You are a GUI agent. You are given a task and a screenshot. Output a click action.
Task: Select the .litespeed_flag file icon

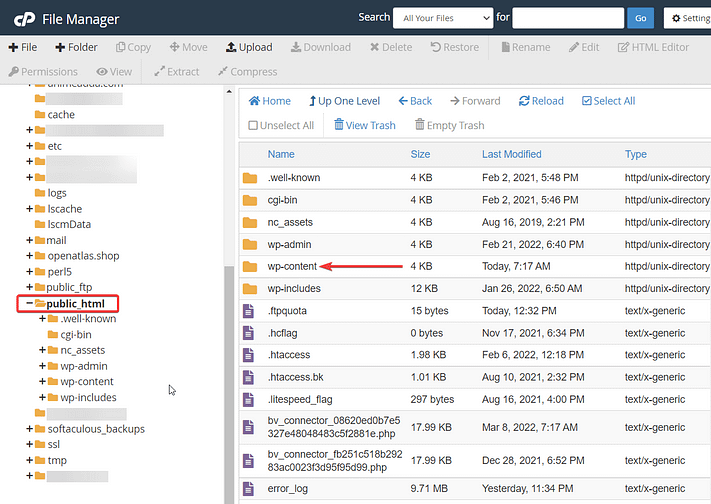(248, 399)
